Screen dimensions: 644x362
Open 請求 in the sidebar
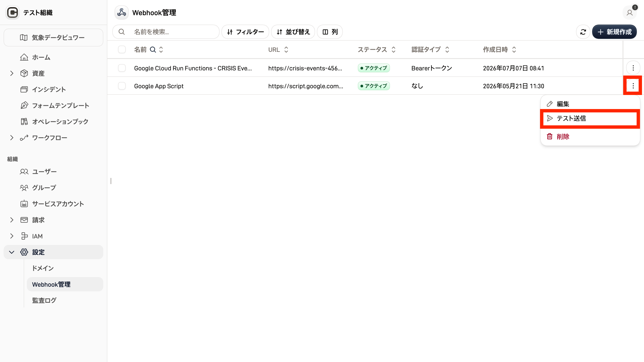(x=53, y=220)
